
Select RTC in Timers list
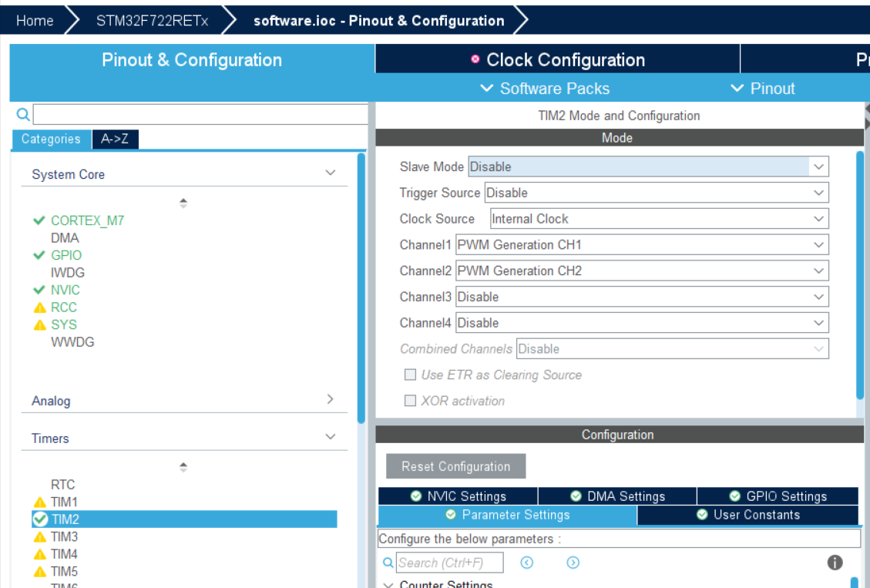(62, 485)
